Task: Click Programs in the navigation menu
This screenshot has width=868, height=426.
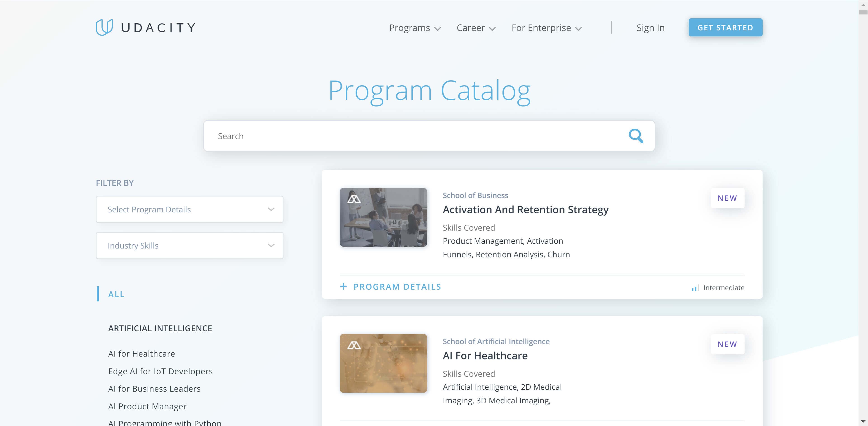Action: tap(415, 28)
